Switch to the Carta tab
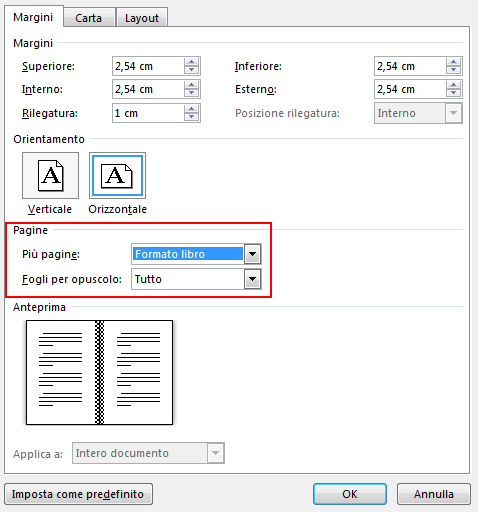Viewport: 478px width, 512px height. (89, 18)
